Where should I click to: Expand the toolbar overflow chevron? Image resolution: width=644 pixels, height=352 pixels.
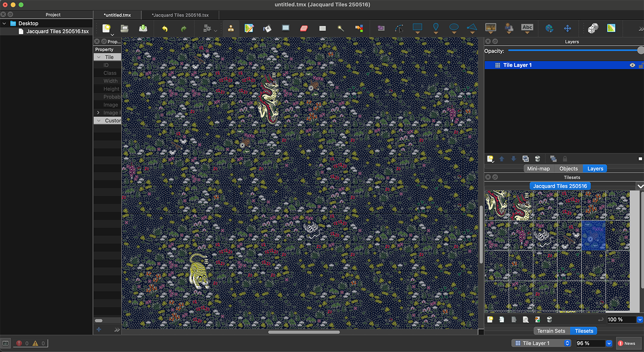[640, 29]
